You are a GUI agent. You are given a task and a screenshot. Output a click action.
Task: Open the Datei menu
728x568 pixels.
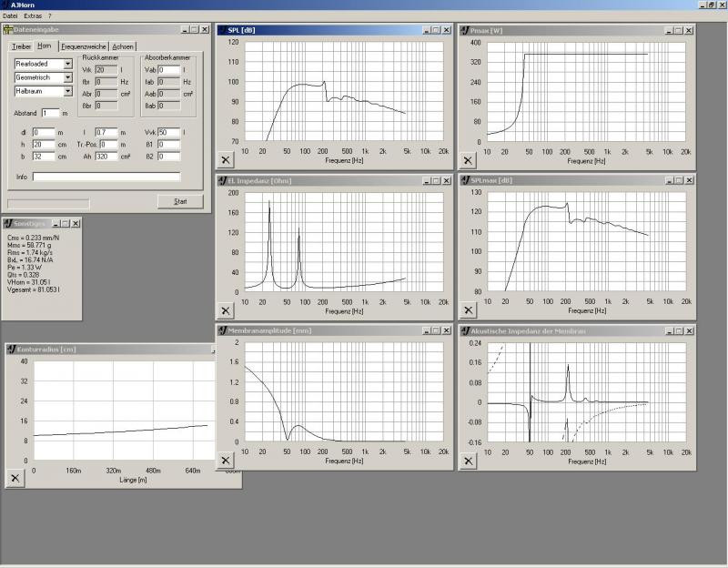click(10, 16)
